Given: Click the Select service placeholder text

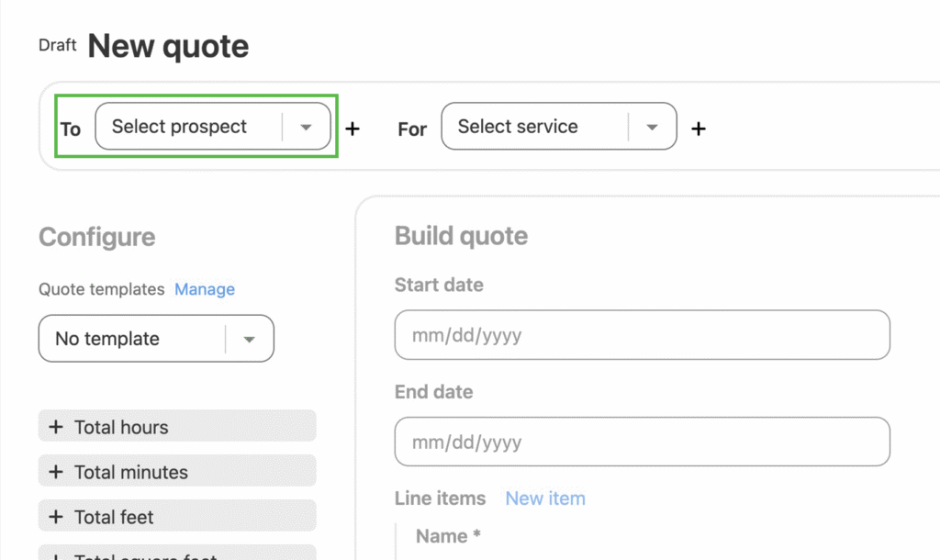Looking at the screenshot, I should [518, 127].
